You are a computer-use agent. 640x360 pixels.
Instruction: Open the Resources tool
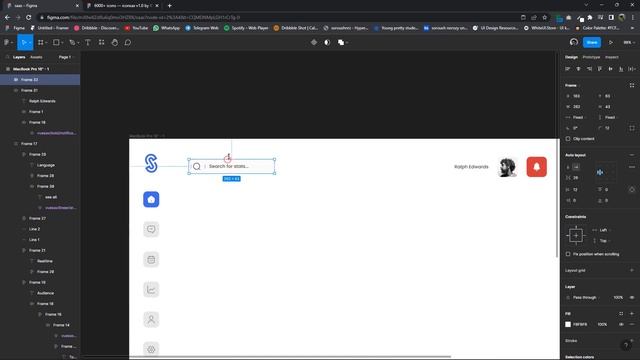click(x=101, y=42)
